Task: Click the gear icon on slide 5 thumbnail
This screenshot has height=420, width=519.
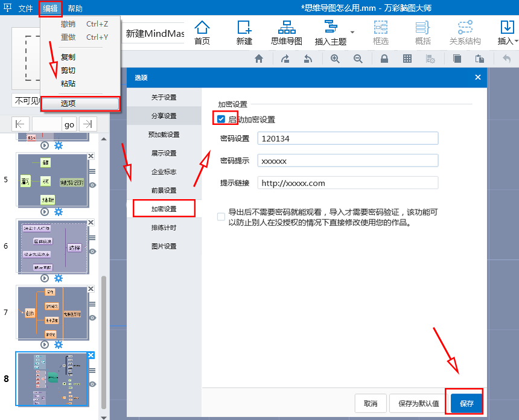Action: pos(57,212)
